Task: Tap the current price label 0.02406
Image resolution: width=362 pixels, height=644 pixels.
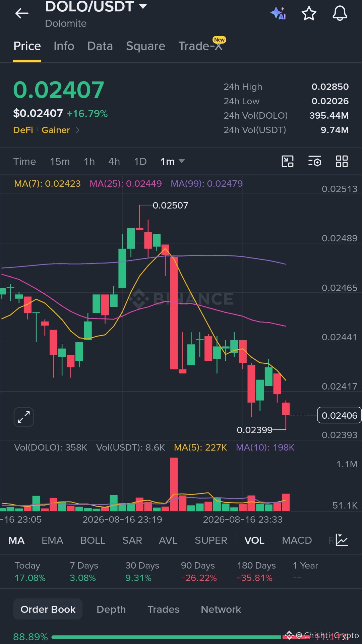Action: 339,415
